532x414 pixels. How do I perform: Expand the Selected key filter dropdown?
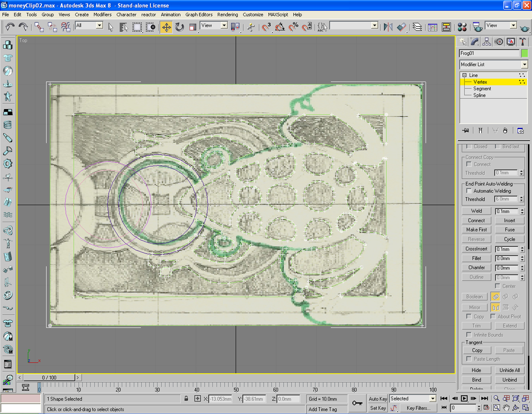coord(433,399)
